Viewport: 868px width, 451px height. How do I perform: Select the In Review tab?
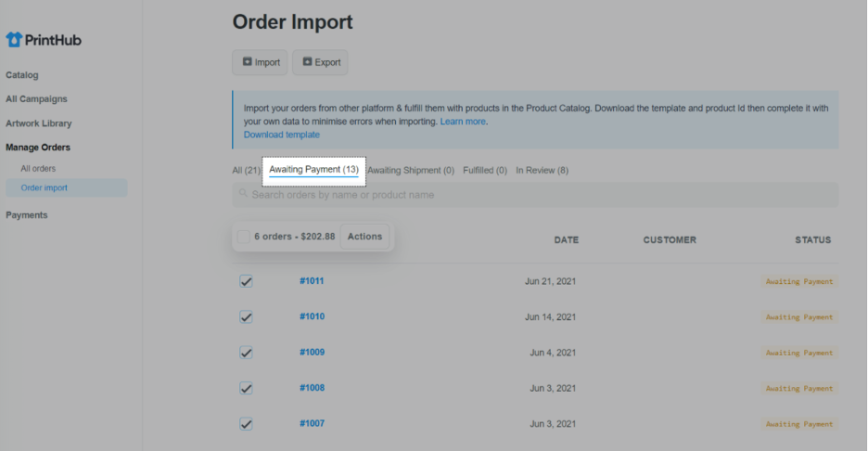coord(542,171)
